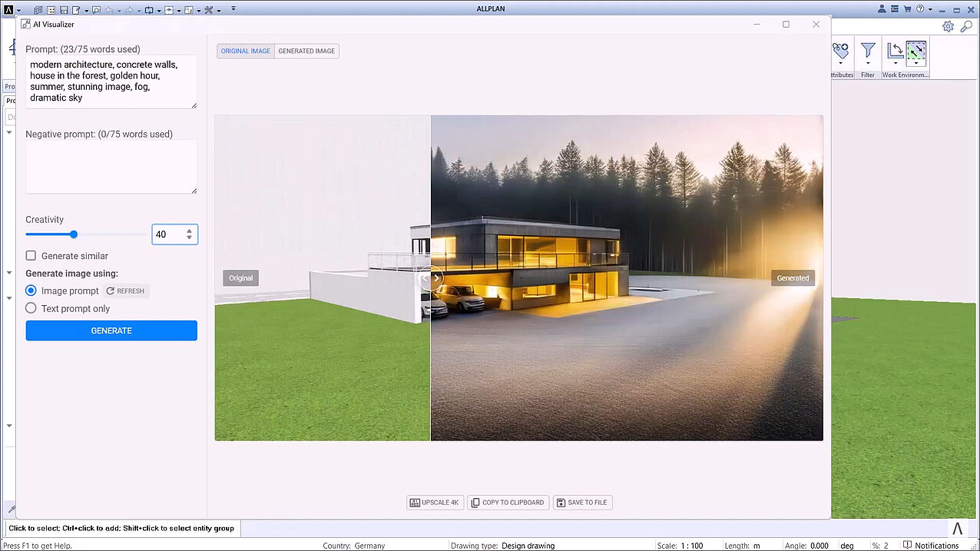
Task: Switch to the Generated Image tab
Action: 306,51
